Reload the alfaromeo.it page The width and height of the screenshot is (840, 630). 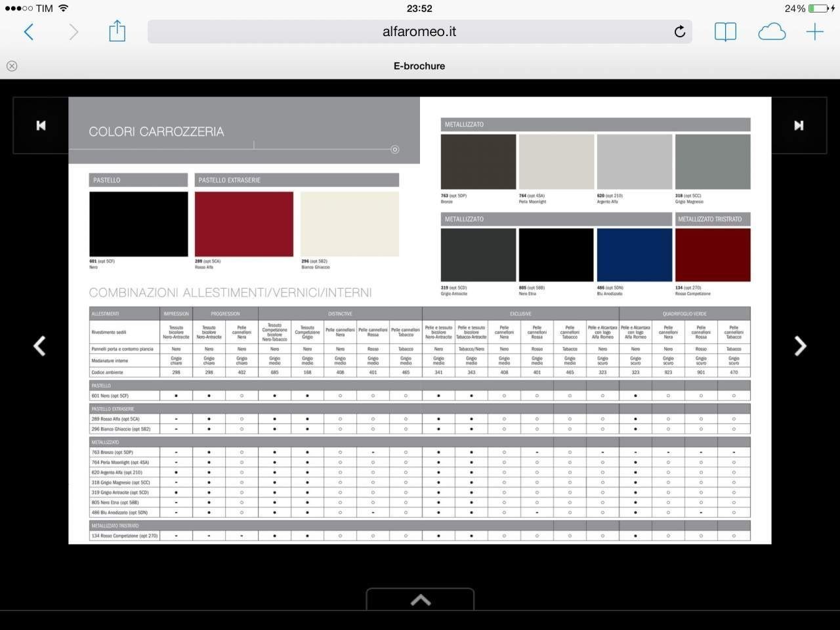tap(680, 31)
